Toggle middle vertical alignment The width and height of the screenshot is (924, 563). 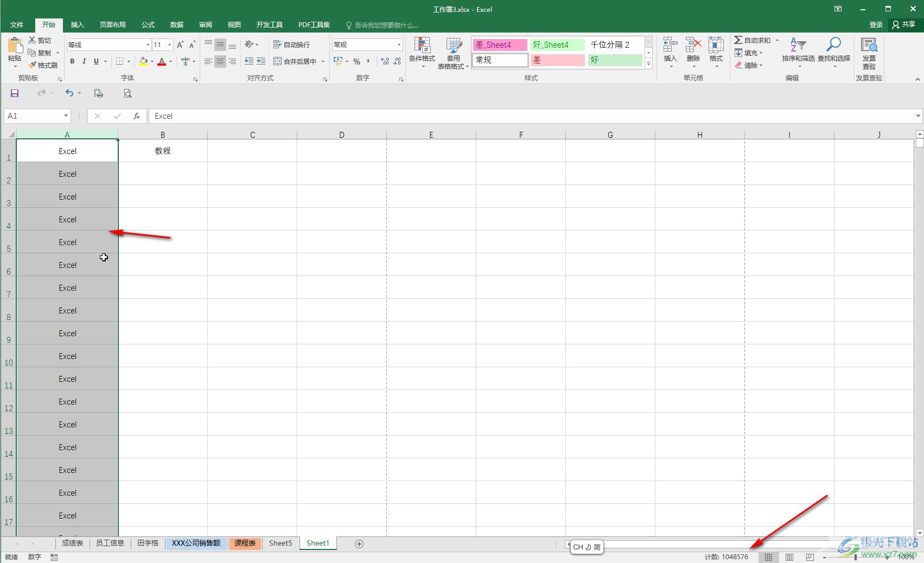coord(220,44)
